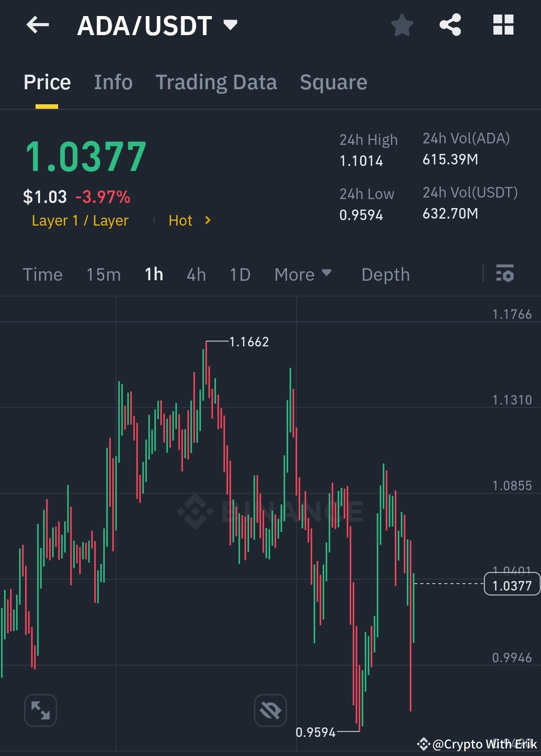Toggle order visibility on the chart
The height and width of the screenshot is (756, 541).
click(270, 710)
